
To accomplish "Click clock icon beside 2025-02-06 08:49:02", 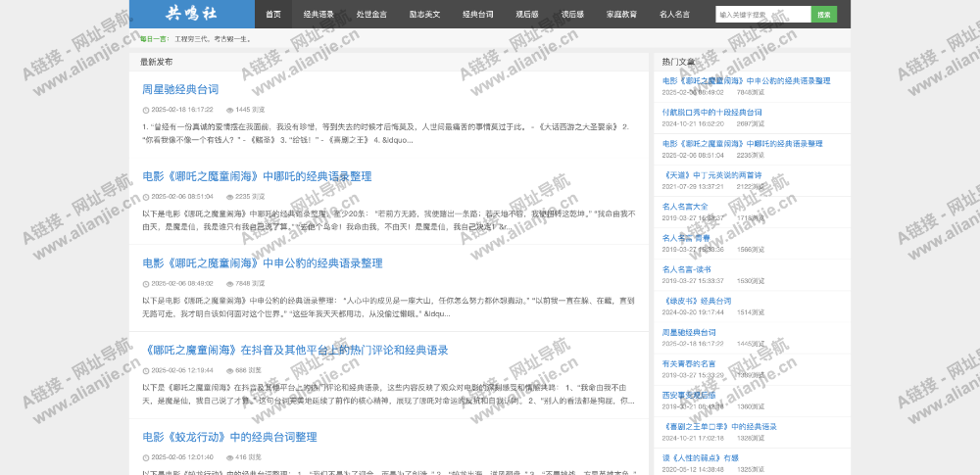I will pyautogui.click(x=146, y=284).
